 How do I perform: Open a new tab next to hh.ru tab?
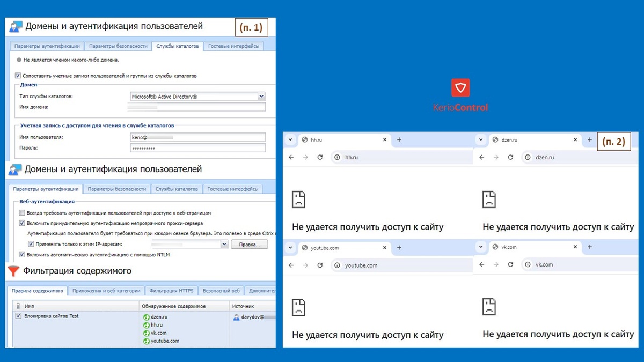click(399, 140)
